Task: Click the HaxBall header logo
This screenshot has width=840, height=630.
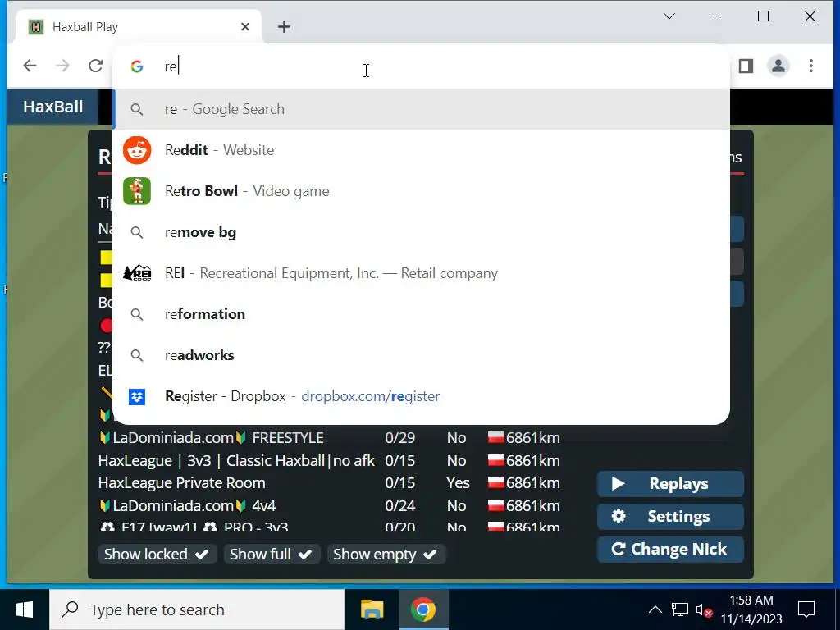Action: coord(53,107)
